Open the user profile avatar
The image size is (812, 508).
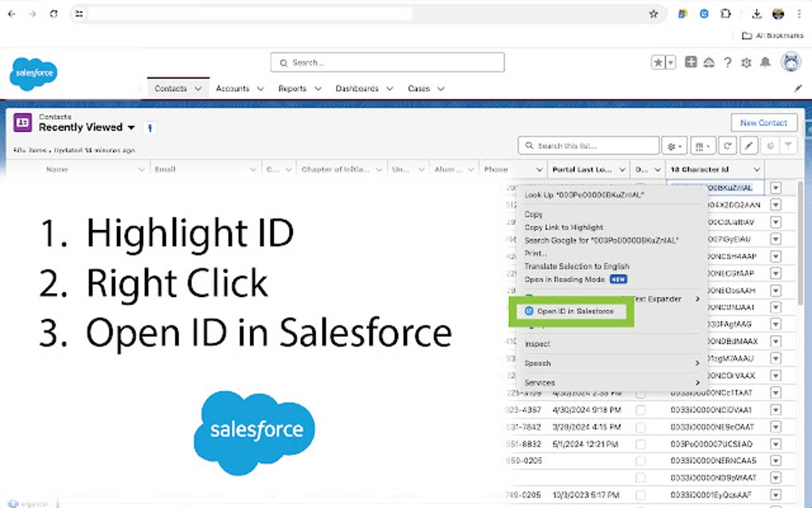pyautogui.click(x=791, y=62)
